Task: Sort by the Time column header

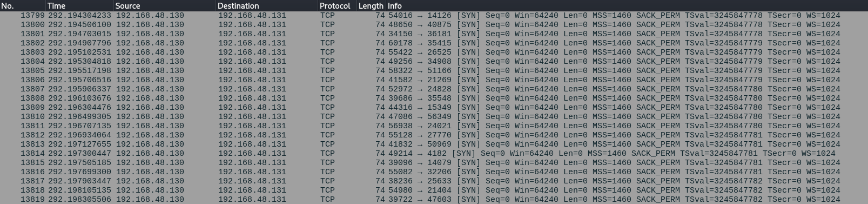Action: [x=79, y=5]
